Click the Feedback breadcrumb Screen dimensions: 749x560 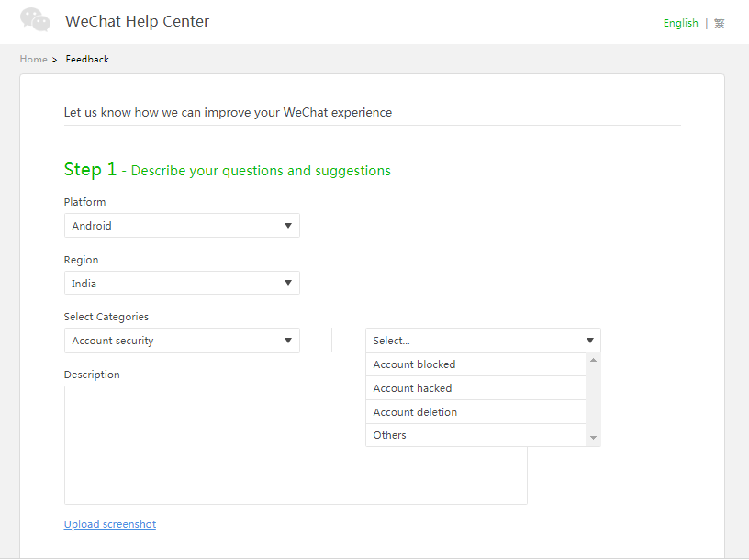tap(87, 60)
